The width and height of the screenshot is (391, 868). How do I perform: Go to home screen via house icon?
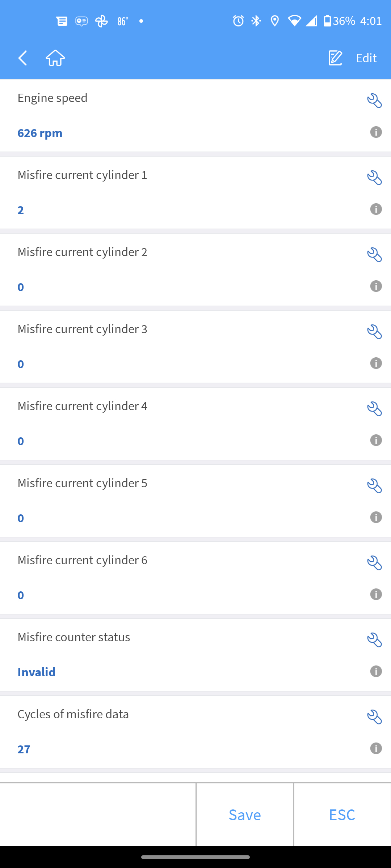click(x=55, y=58)
